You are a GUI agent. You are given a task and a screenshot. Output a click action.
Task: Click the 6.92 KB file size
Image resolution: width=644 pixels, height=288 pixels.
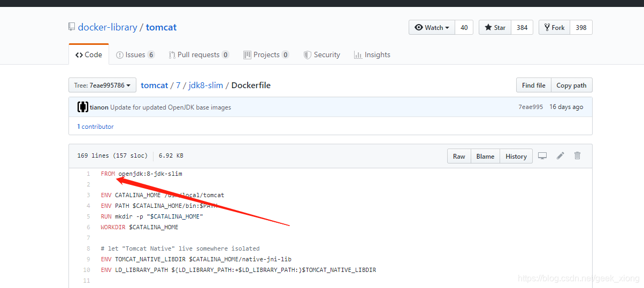171,156
